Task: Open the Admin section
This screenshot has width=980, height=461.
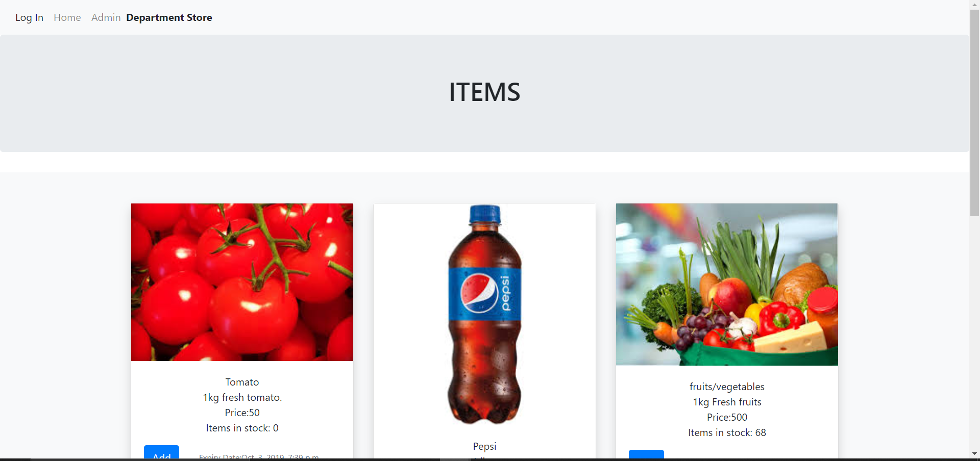Action: [x=106, y=17]
